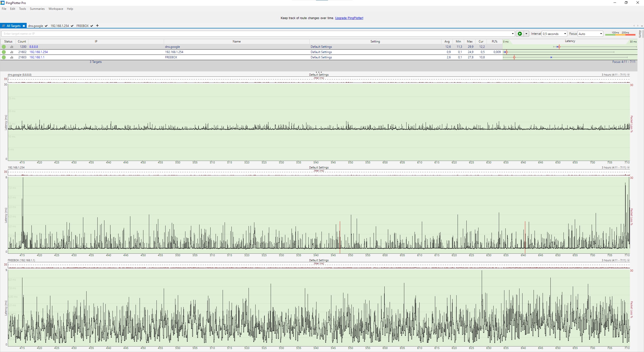Open the Workspace menu
This screenshot has height=352, width=644.
coord(56,9)
